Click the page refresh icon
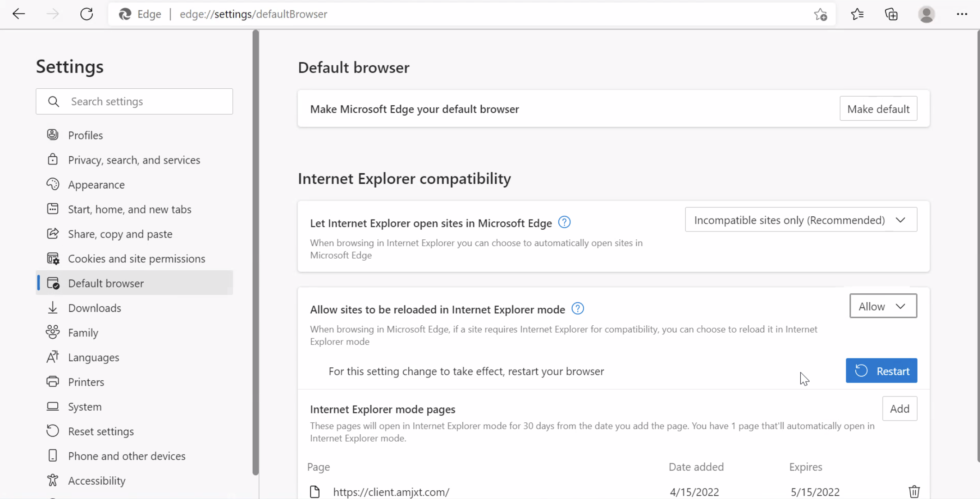 click(86, 14)
